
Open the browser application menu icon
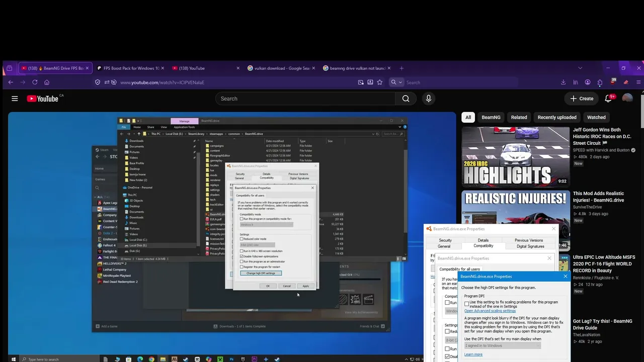tap(639, 82)
